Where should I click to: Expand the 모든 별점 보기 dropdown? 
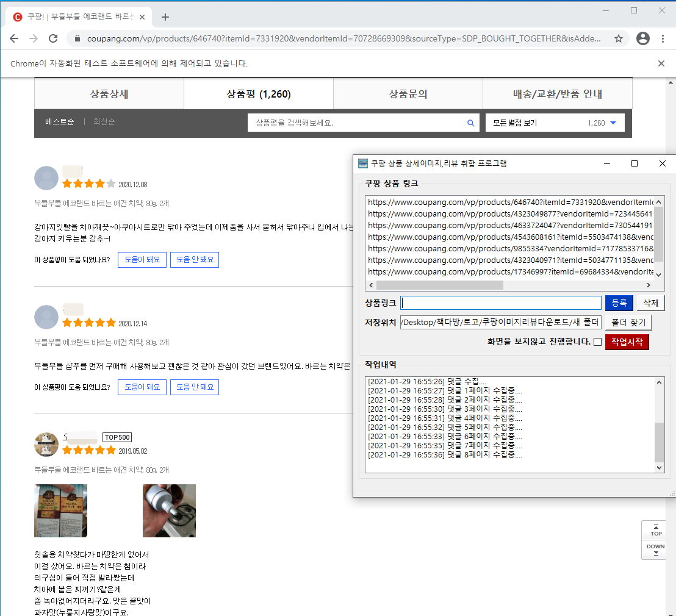click(x=555, y=123)
